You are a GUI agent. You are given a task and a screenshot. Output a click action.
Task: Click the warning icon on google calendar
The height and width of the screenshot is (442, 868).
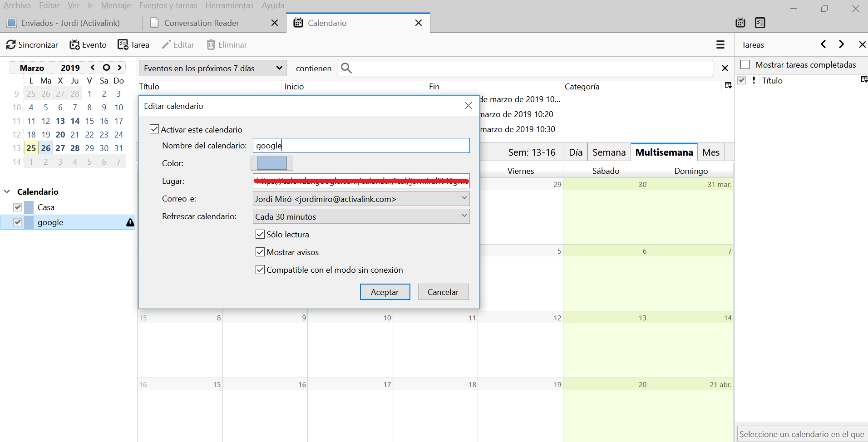point(130,222)
